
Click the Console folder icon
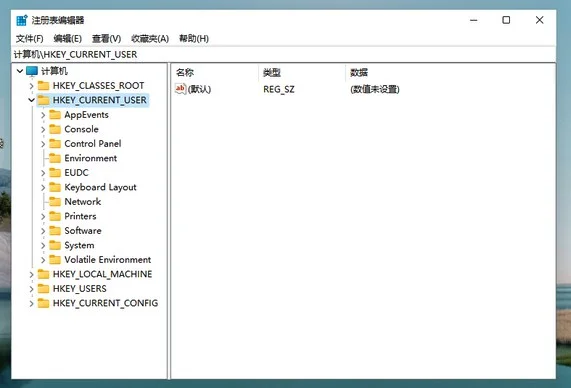click(55, 129)
